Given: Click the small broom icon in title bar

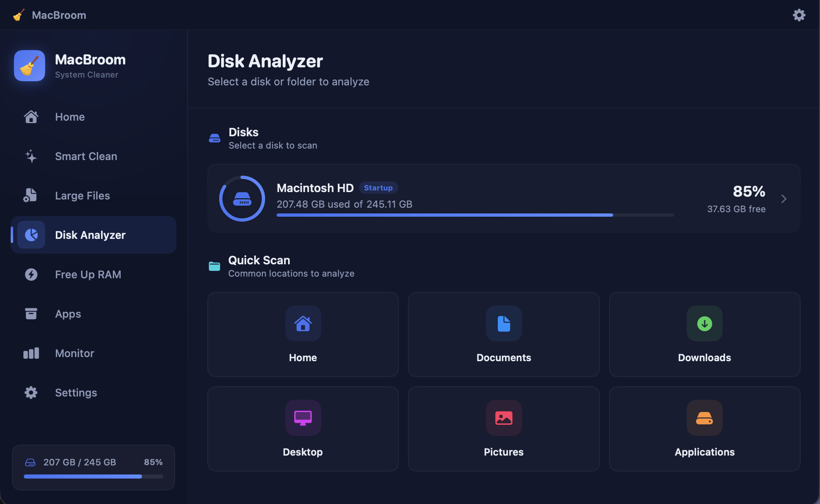Looking at the screenshot, I should pos(18,15).
